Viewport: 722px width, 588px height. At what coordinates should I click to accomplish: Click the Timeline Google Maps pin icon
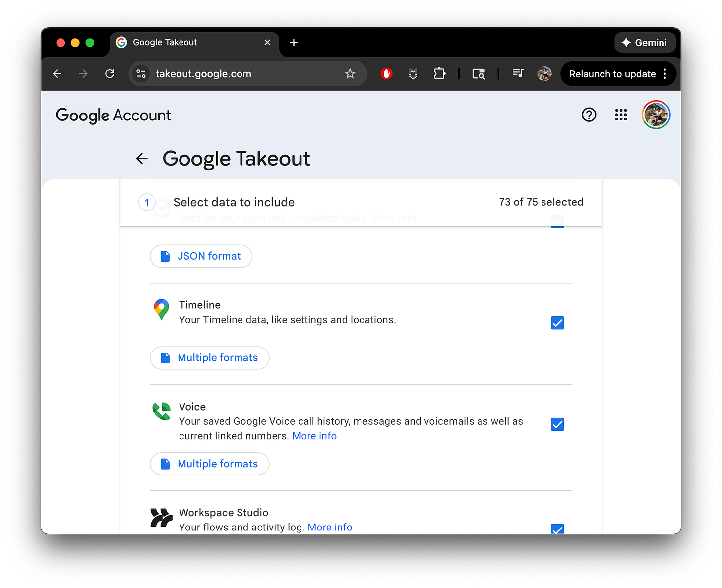pos(161,310)
